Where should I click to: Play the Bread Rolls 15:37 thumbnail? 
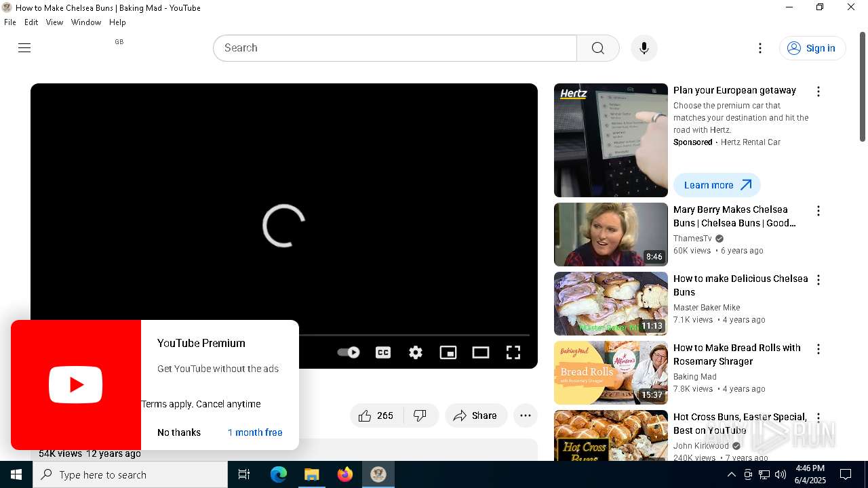pos(611,373)
